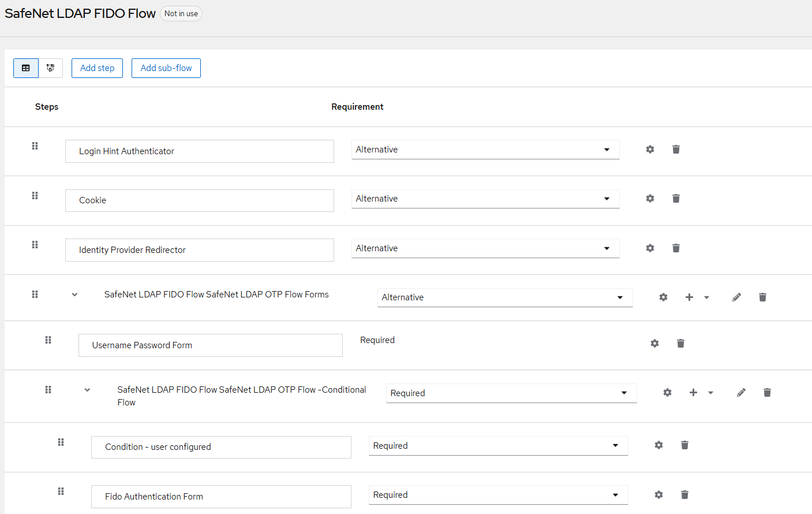Open requirement dropdown for Login Hint Authenticator

pos(485,150)
